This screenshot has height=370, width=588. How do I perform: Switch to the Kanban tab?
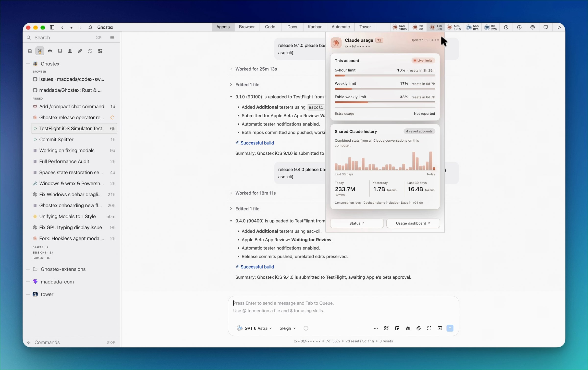[x=315, y=27]
